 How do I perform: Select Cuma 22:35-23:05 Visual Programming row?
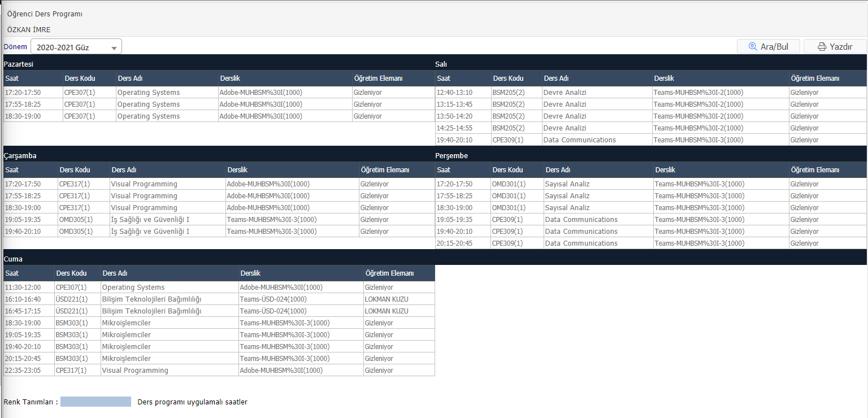pyautogui.click(x=134, y=371)
